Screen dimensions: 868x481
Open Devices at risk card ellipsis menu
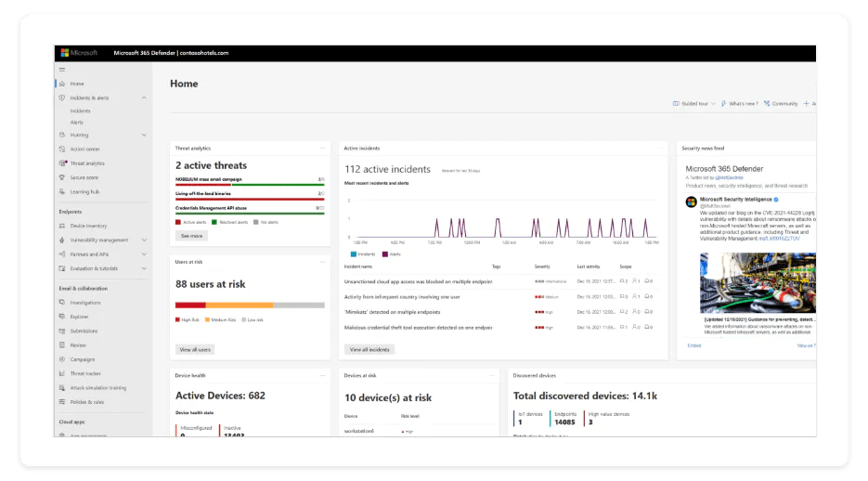pos(492,375)
